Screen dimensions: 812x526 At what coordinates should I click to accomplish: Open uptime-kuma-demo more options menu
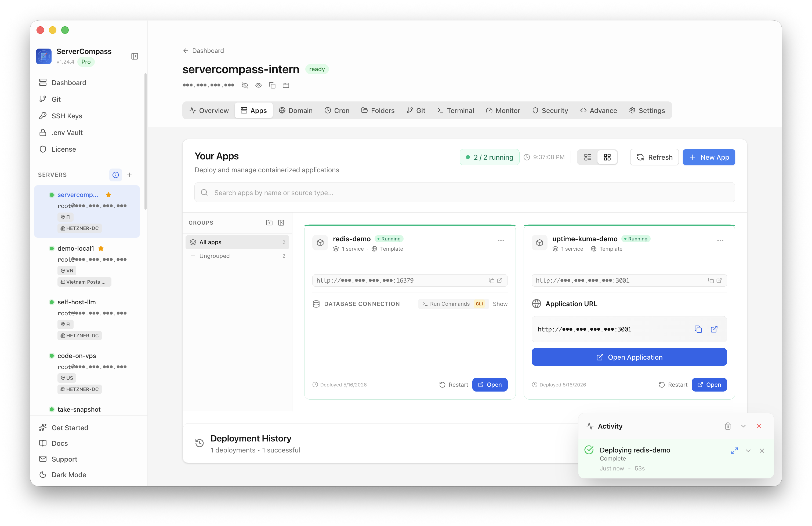pos(720,241)
